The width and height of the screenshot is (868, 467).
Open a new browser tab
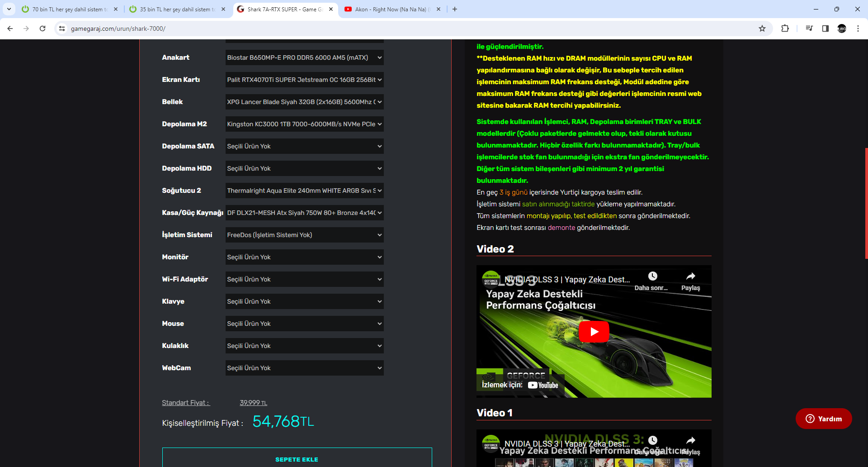pyautogui.click(x=455, y=9)
